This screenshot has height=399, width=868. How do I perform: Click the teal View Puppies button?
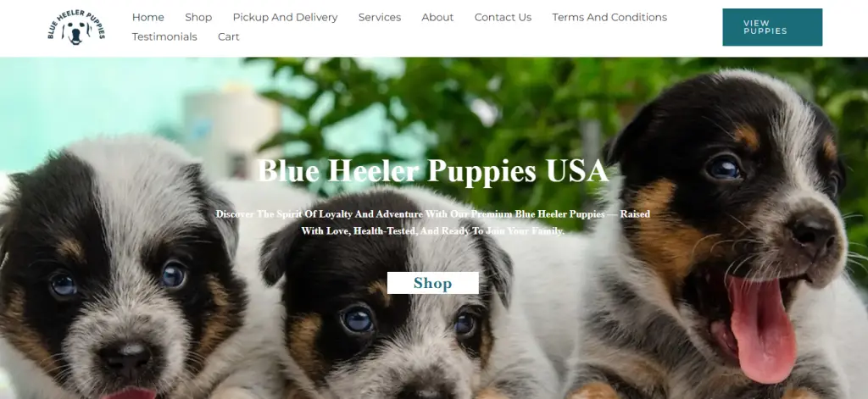[x=772, y=27]
